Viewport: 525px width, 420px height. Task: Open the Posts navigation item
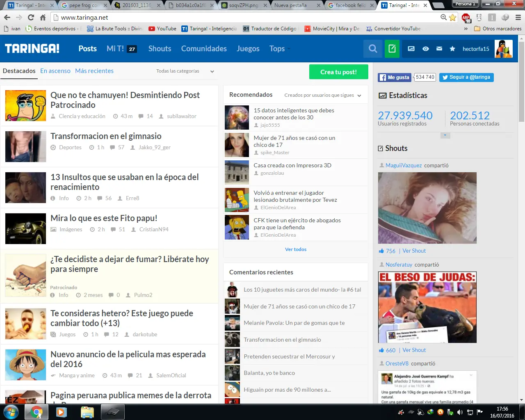point(88,48)
